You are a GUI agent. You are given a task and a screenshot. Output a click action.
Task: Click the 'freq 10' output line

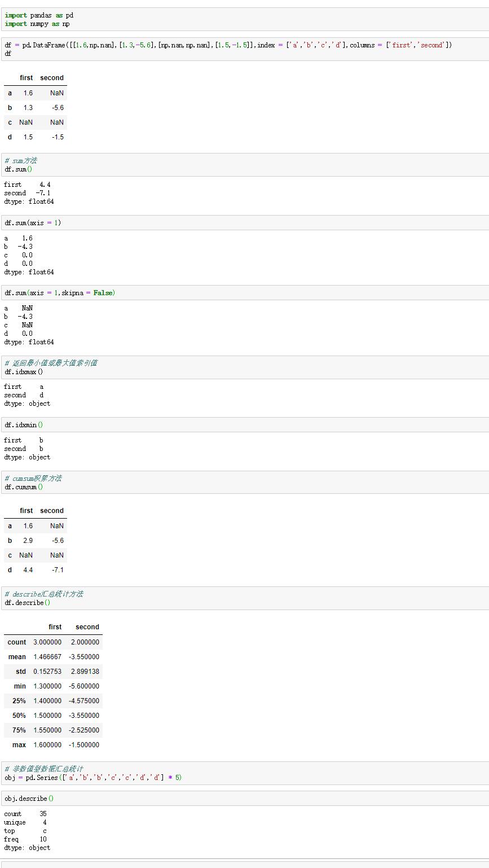[x=25, y=839]
